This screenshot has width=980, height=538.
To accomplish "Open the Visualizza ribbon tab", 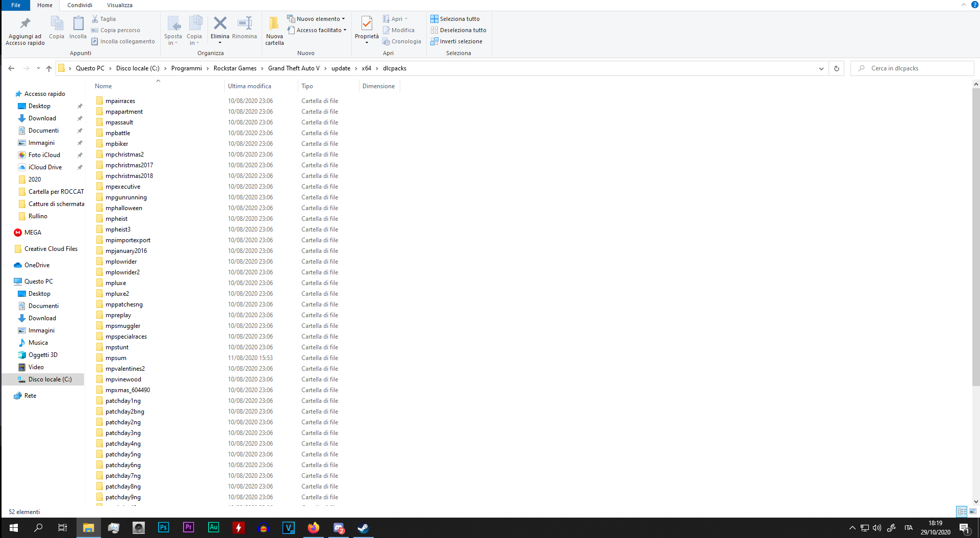I will point(119,5).
